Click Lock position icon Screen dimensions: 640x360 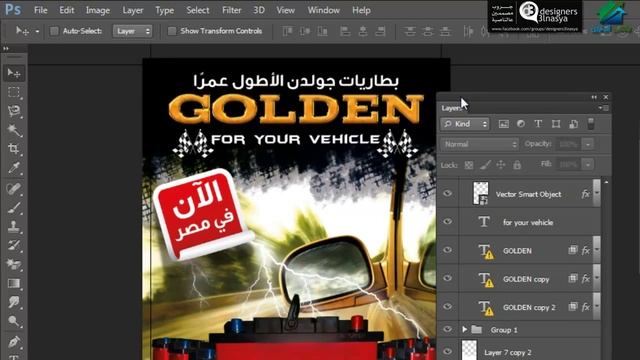click(501, 165)
